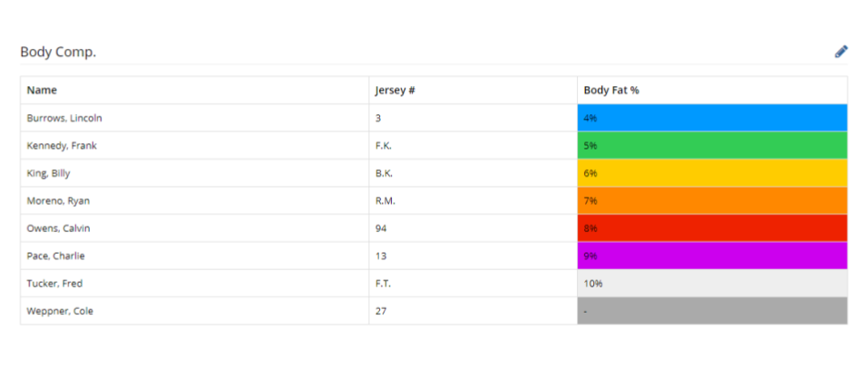Click the Body Comp. panel title

pos(58,53)
